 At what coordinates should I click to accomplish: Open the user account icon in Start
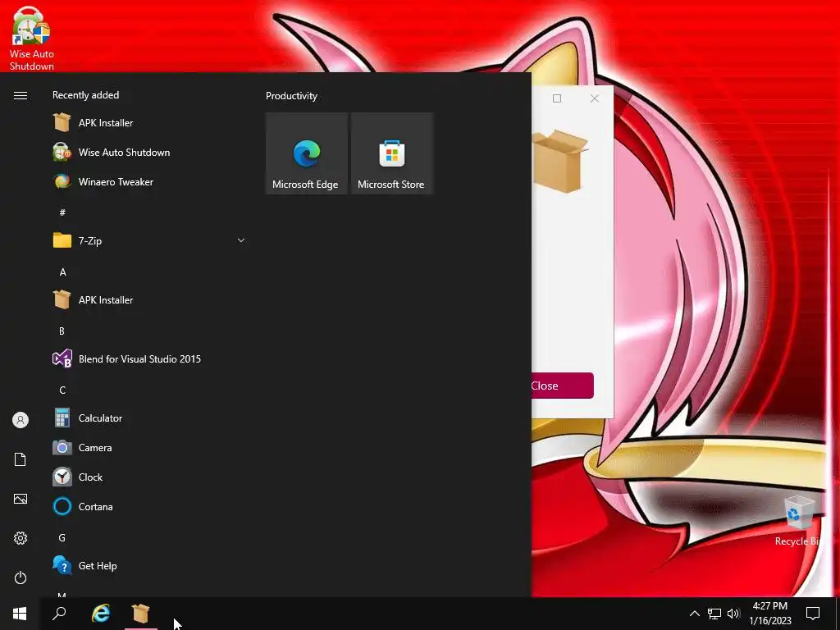21,420
